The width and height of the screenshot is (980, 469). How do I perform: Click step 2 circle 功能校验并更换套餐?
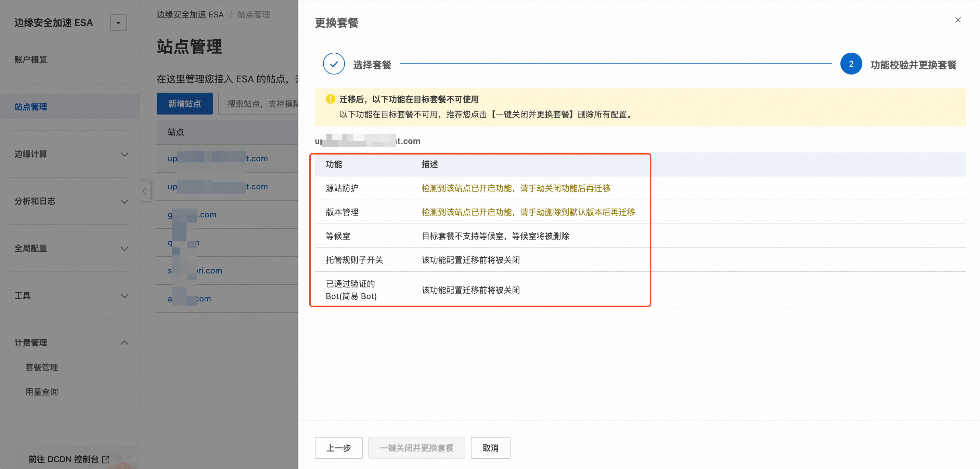851,64
